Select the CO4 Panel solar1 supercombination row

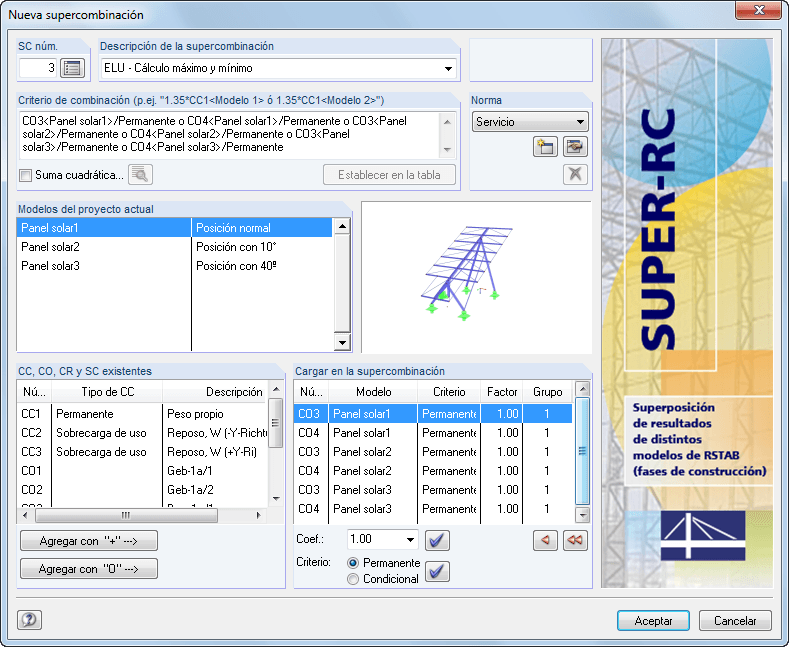point(433,433)
